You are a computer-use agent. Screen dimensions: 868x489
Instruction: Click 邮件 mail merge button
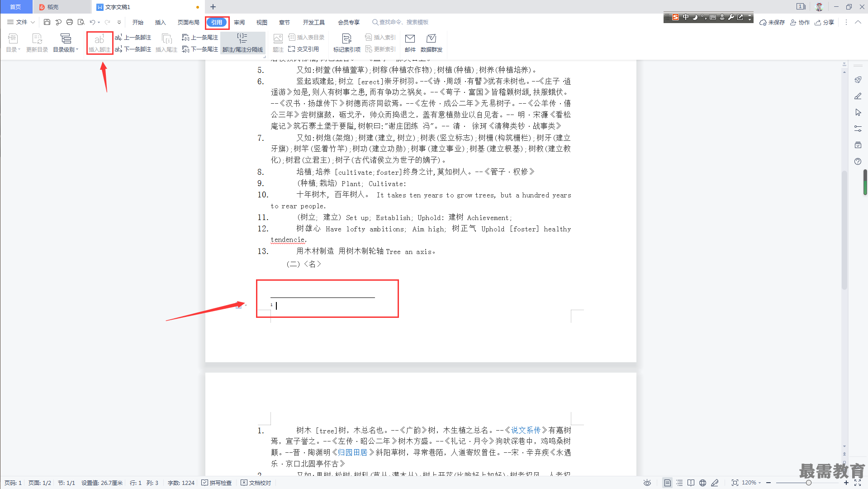pyautogui.click(x=410, y=43)
